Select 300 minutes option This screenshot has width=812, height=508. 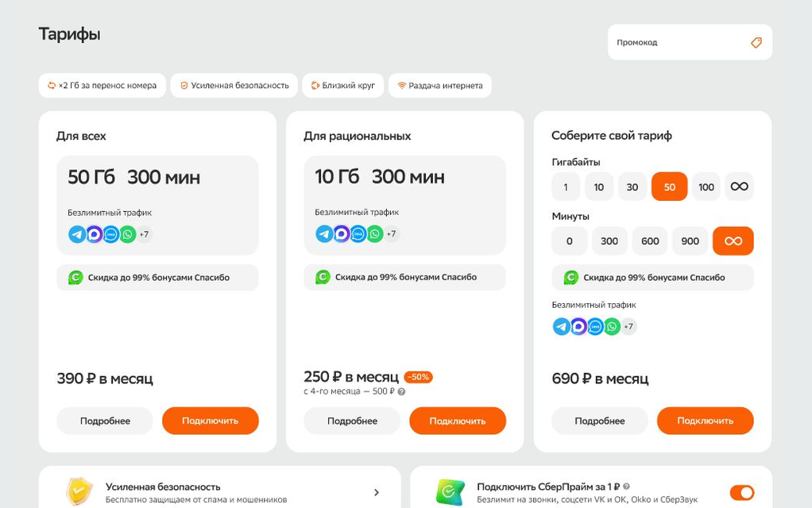609,241
